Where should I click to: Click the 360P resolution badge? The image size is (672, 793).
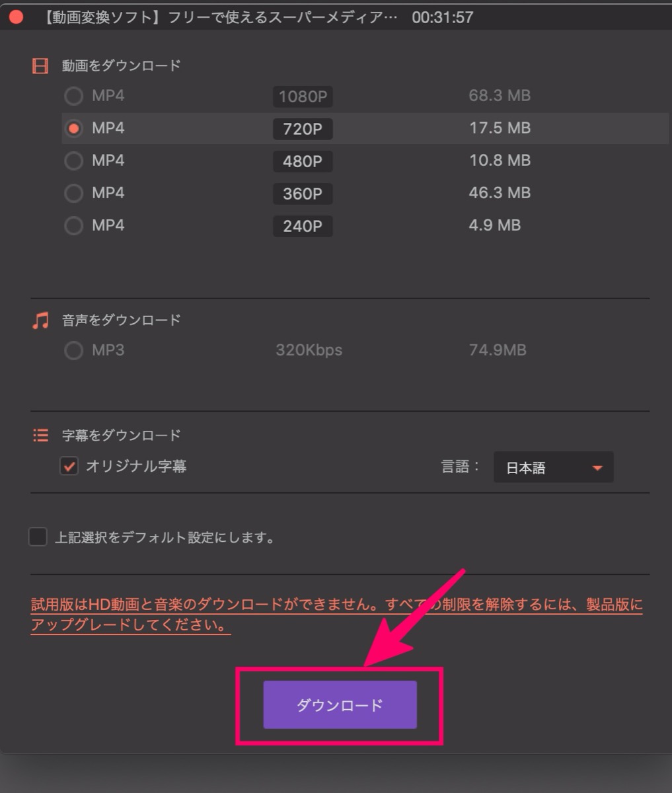[x=303, y=194]
